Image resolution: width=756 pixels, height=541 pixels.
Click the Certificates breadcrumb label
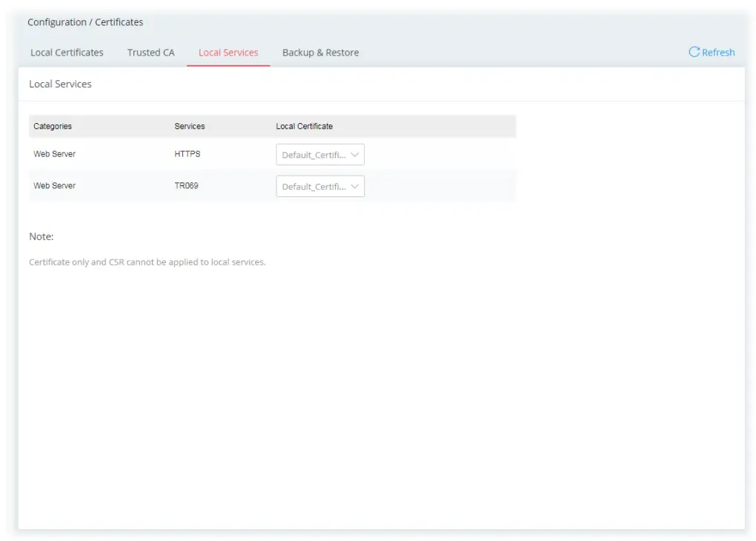click(117, 21)
